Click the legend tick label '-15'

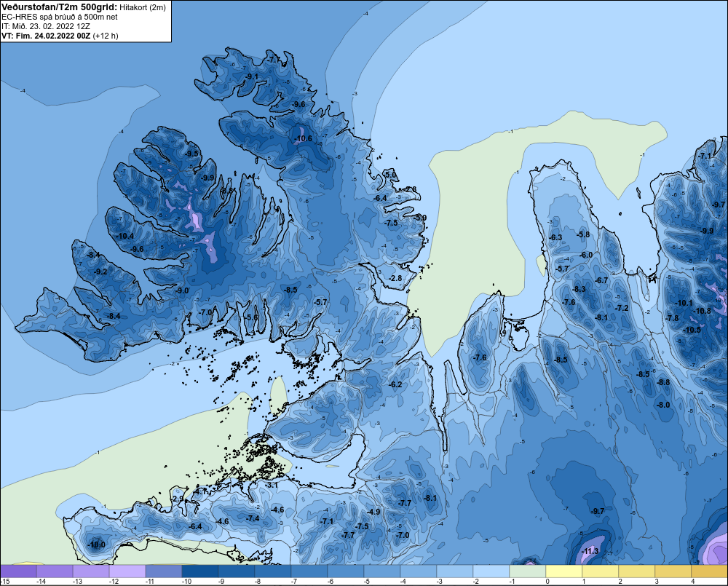click(x=5, y=582)
